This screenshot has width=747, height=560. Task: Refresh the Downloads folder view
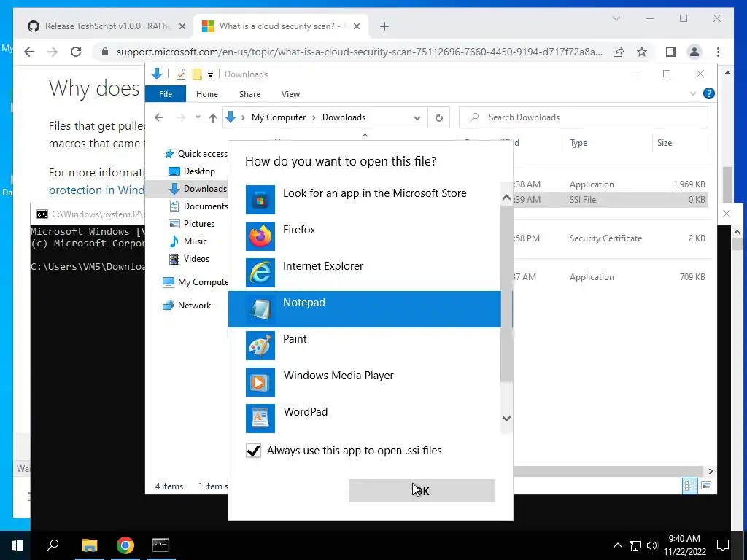[x=438, y=117]
